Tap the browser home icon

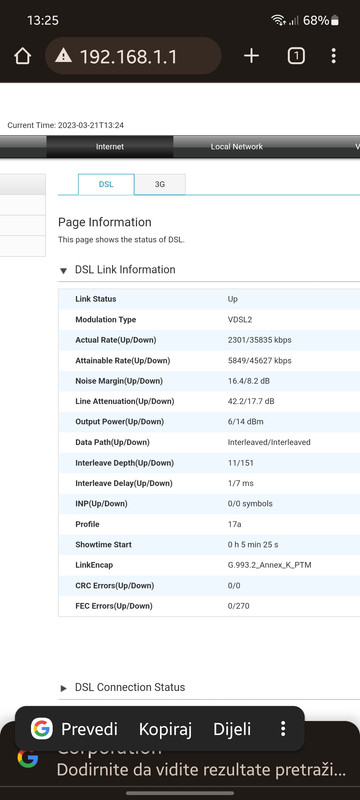[22, 56]
